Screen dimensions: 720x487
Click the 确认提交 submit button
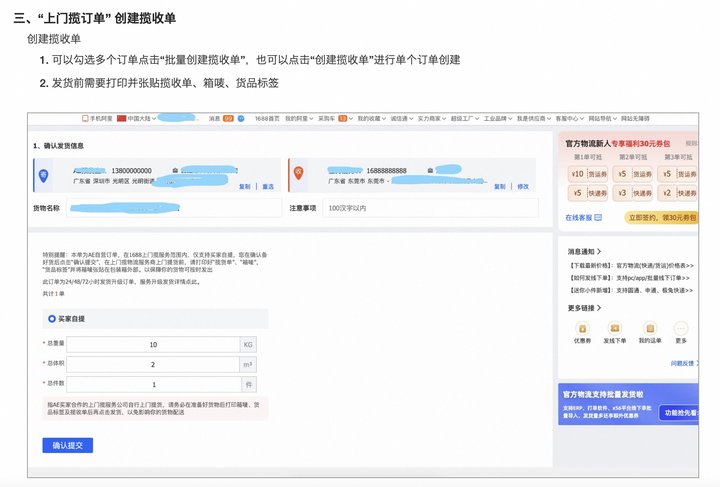click(68, 446)
